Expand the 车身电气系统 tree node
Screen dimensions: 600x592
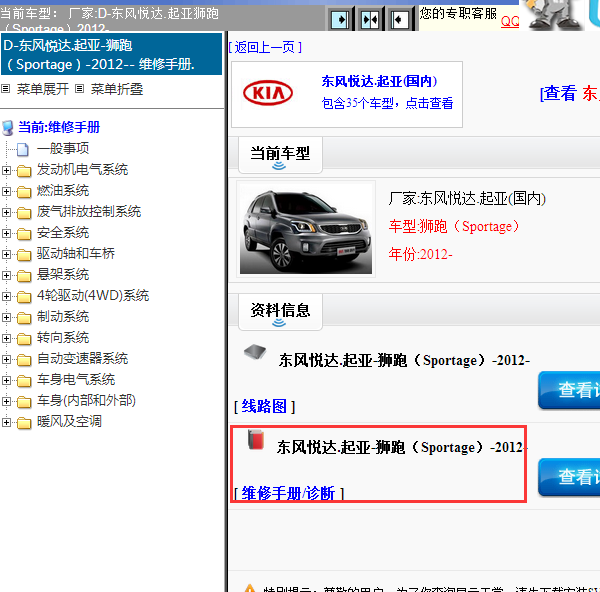coord(6,380)
